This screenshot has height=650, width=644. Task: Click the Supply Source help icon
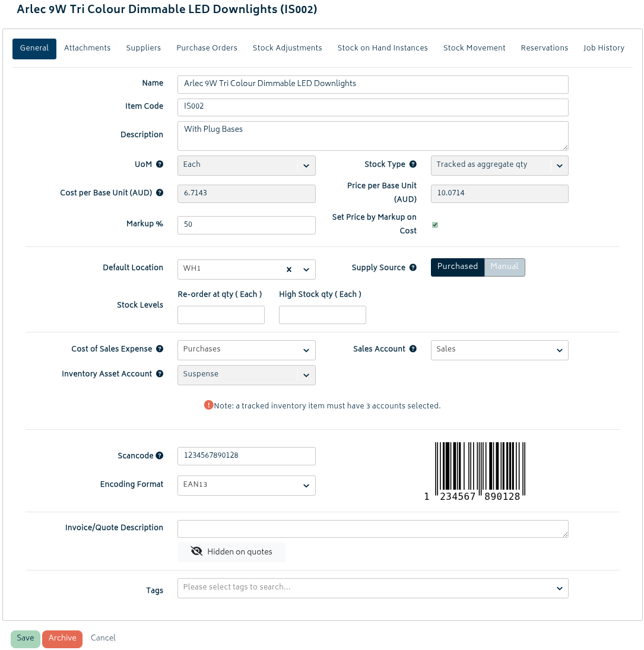click(413, 268)
